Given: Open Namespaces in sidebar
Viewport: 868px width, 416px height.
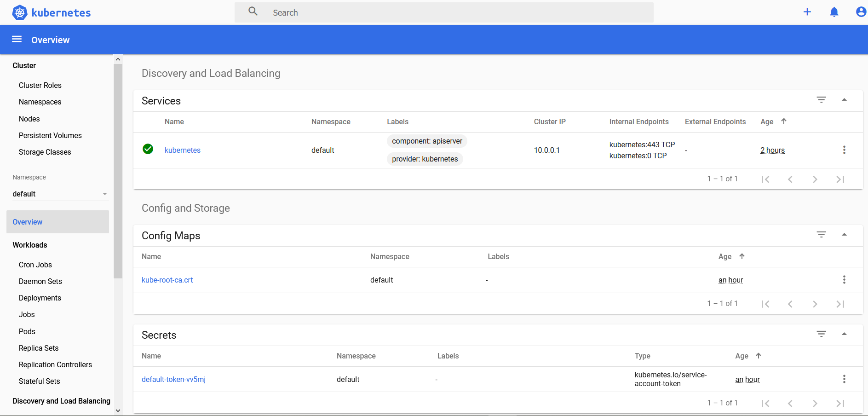Looking at the screenshot, I should point(40,102).
